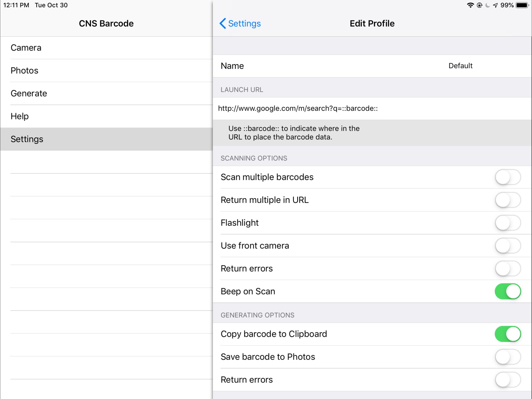Tap the Beep on Scan label

pyautogui.click(x=248, y=291)
